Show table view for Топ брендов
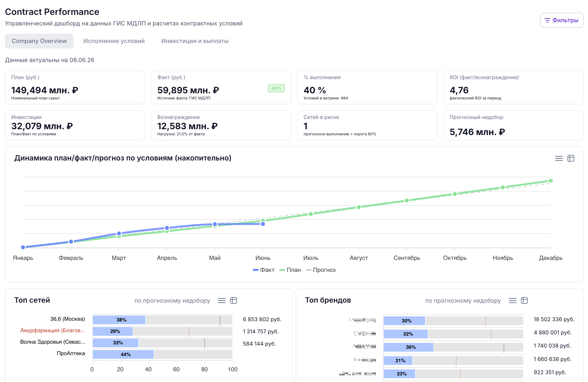588x382 pixels. point(524,300)
